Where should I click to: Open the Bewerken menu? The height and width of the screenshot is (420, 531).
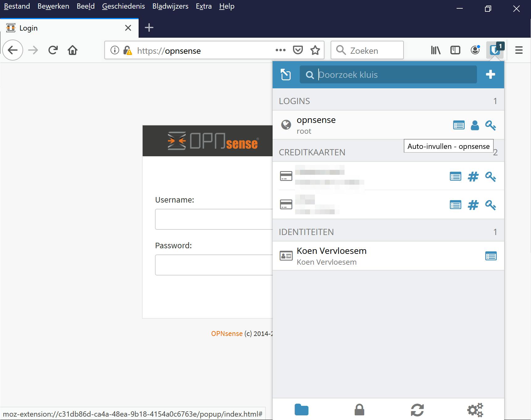(x=53, y=6)
